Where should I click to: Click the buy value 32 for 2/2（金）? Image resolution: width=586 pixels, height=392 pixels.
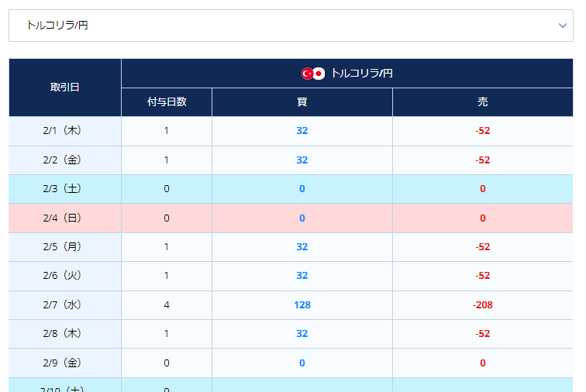pyautogui.click(x=302, y=160)
